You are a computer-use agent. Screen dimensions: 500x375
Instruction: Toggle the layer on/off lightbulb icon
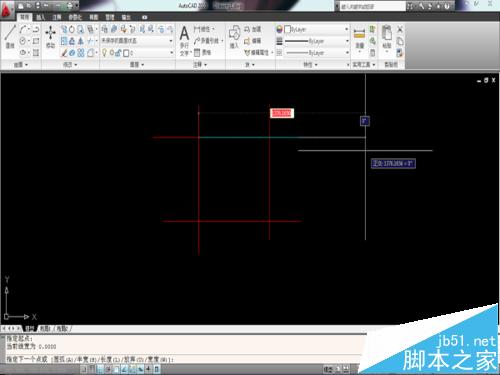[105, 53]
